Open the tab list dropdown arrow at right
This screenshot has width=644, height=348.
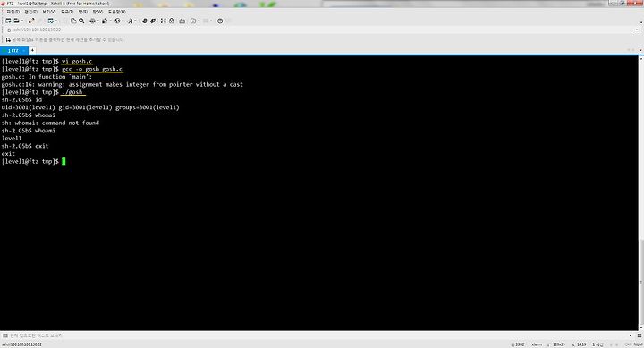pos(640,50)
